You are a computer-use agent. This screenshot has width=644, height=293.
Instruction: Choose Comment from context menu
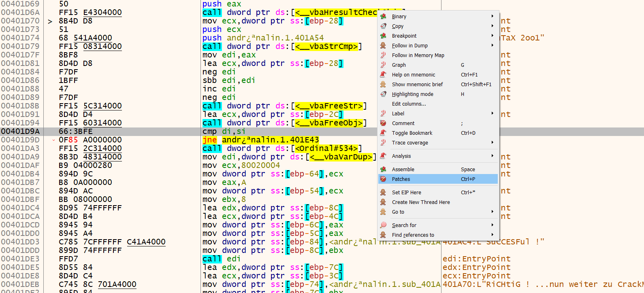coord(438,123)
